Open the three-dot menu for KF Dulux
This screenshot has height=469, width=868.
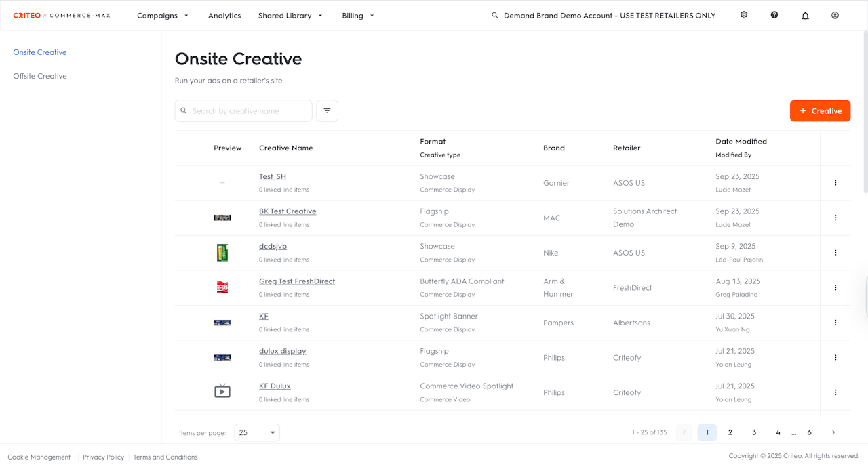coord(835,392)
